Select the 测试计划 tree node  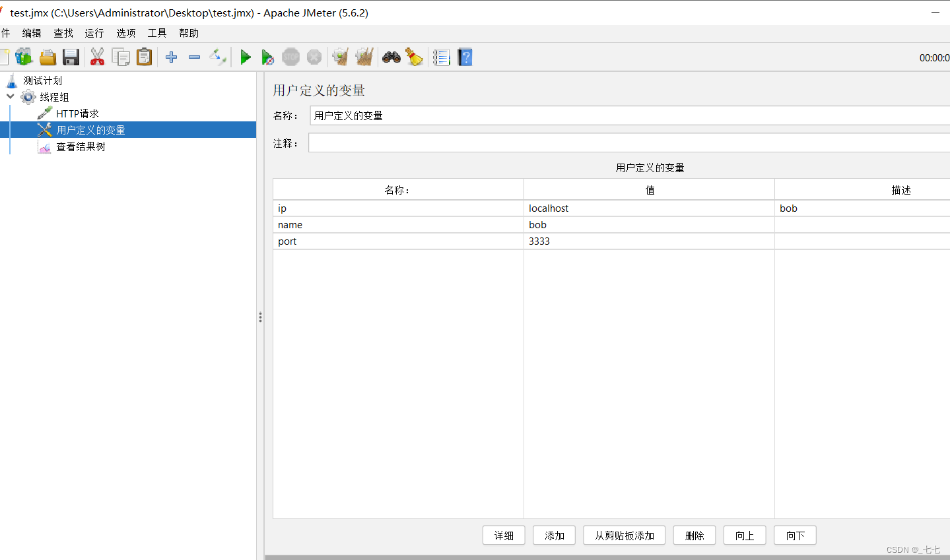click(x=43, y=80)
